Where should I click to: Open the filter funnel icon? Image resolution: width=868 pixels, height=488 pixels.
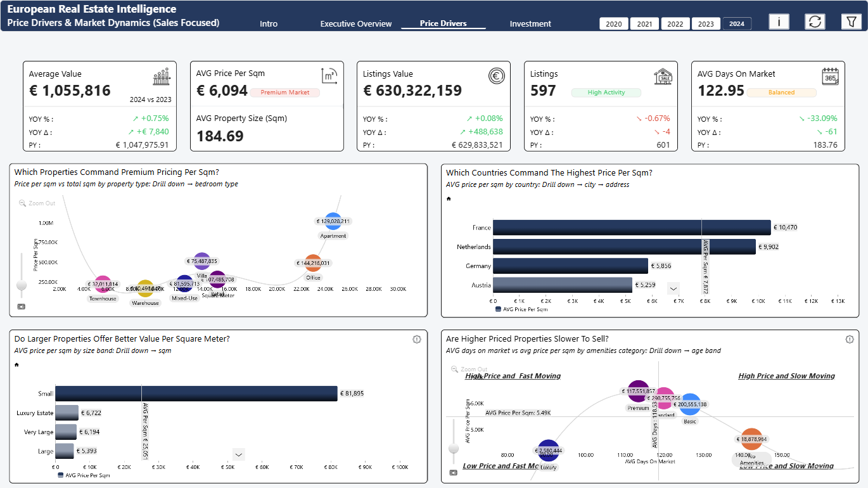(851, 22)
